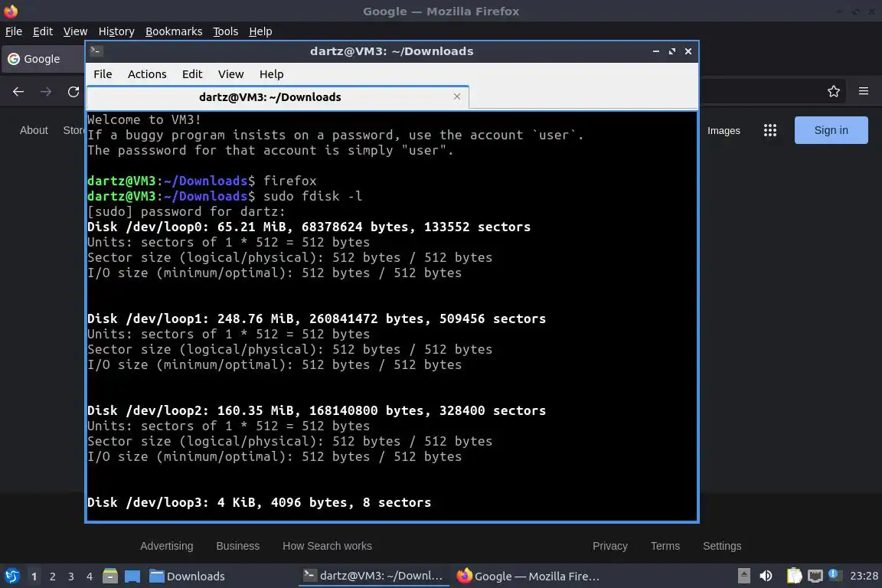Click the terminal icon in the title bar

tap(96, 51)
